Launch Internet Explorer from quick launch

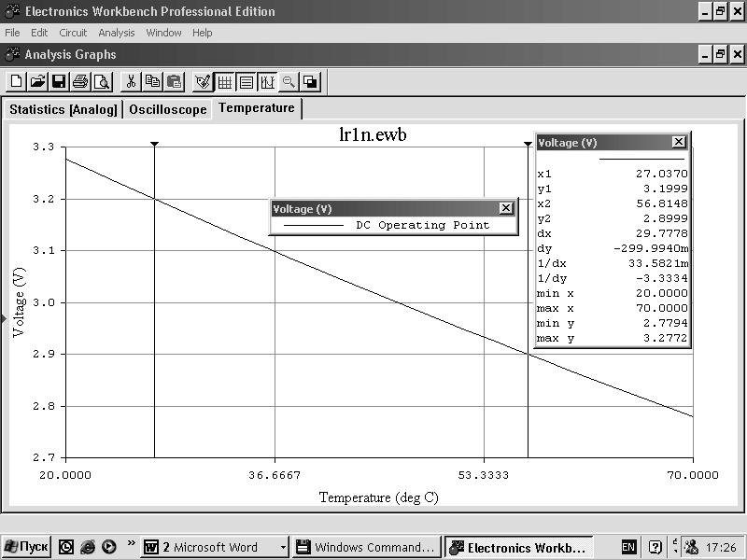pos(87,547)
